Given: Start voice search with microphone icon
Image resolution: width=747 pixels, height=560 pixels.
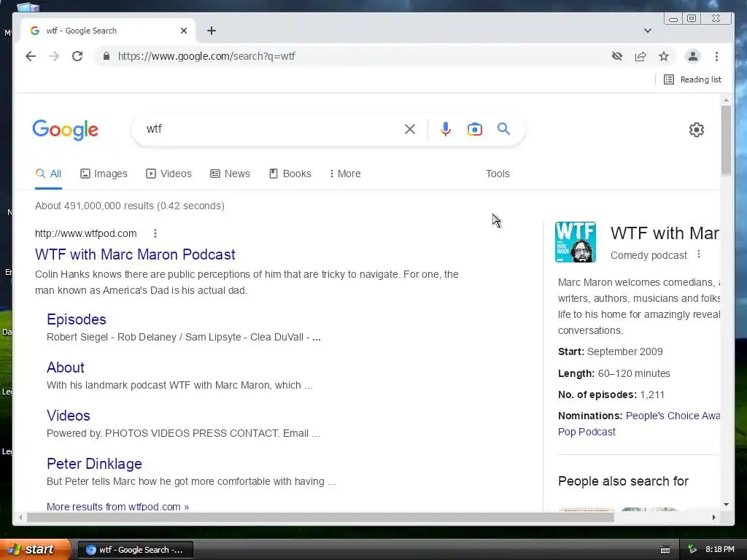Looking at the screenshot, I should coord(446,129).
